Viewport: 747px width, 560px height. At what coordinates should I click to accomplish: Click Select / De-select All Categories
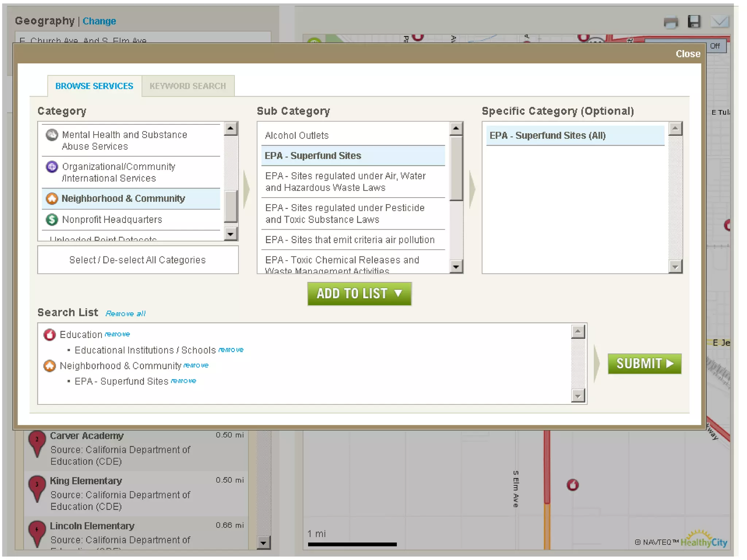[138, 260]
